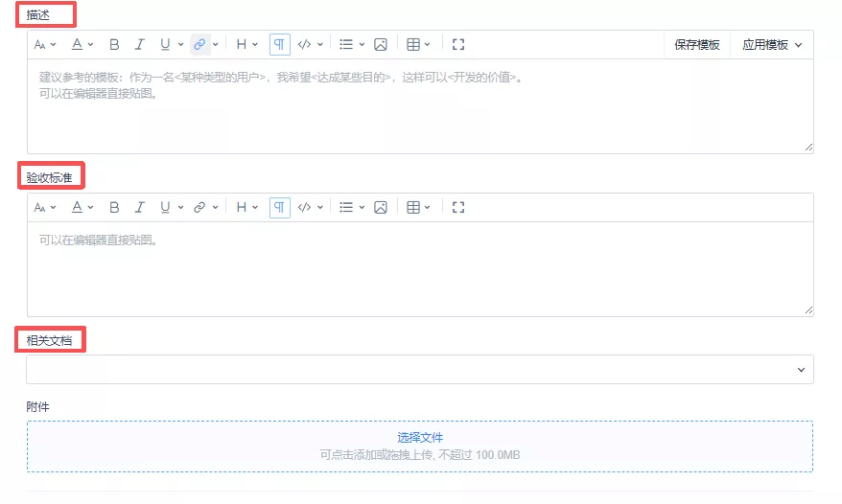The image size is (842, 504).
Task: Insert table in 验收标准 editor
Action: click(x=413, y=207)
